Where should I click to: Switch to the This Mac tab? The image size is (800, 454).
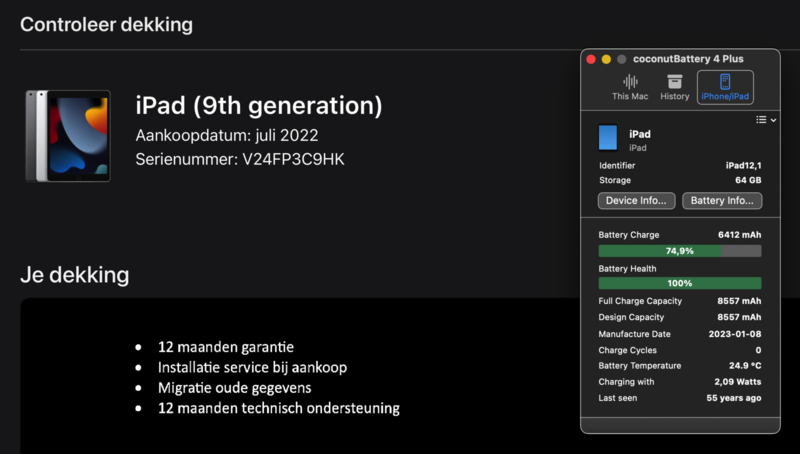click(630, 87)
